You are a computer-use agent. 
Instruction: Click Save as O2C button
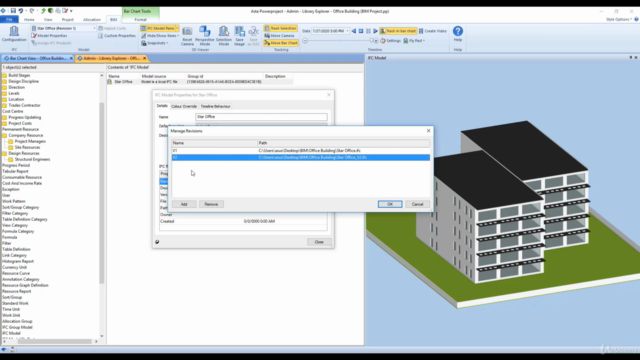[x=253, y=36]
